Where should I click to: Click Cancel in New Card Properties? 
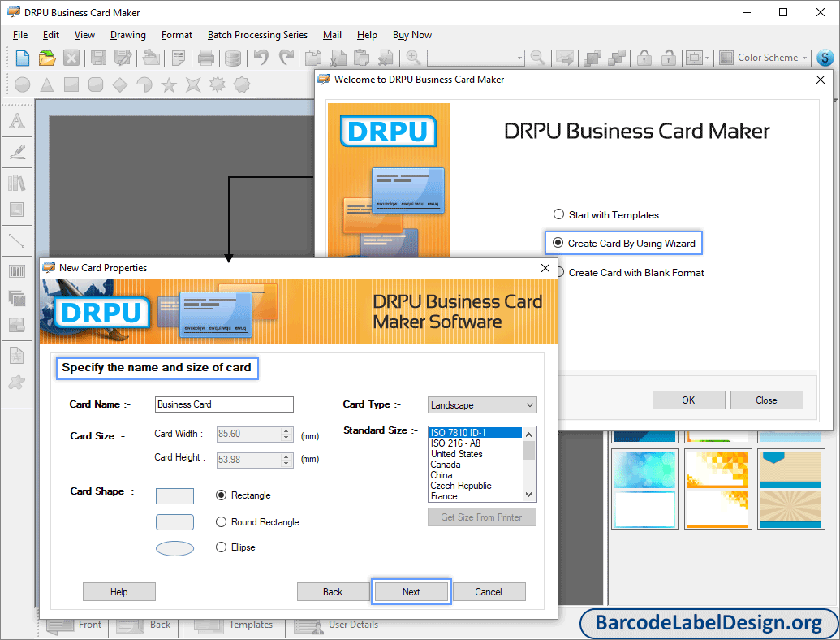click(x=489, y=592)
